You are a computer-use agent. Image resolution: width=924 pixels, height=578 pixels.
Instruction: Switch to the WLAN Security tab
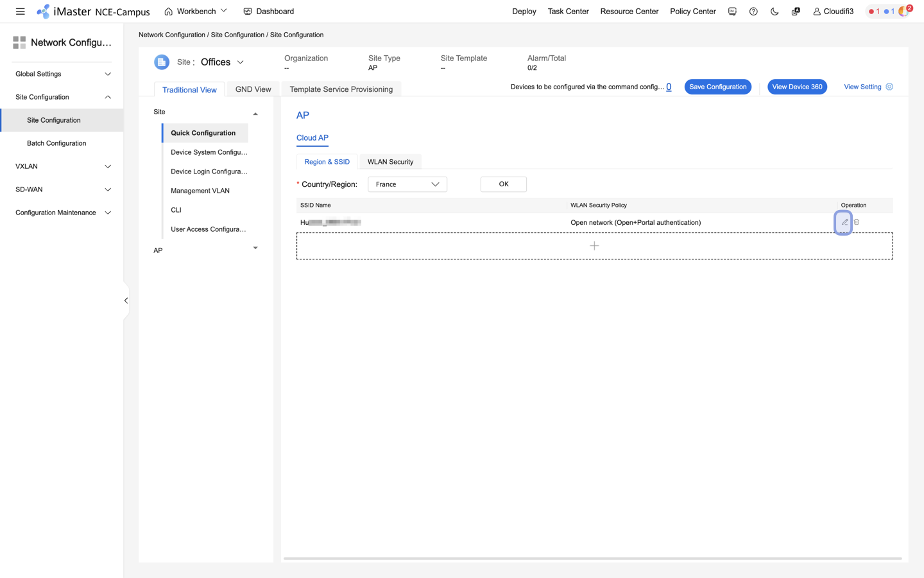click(x=390, y=162)
